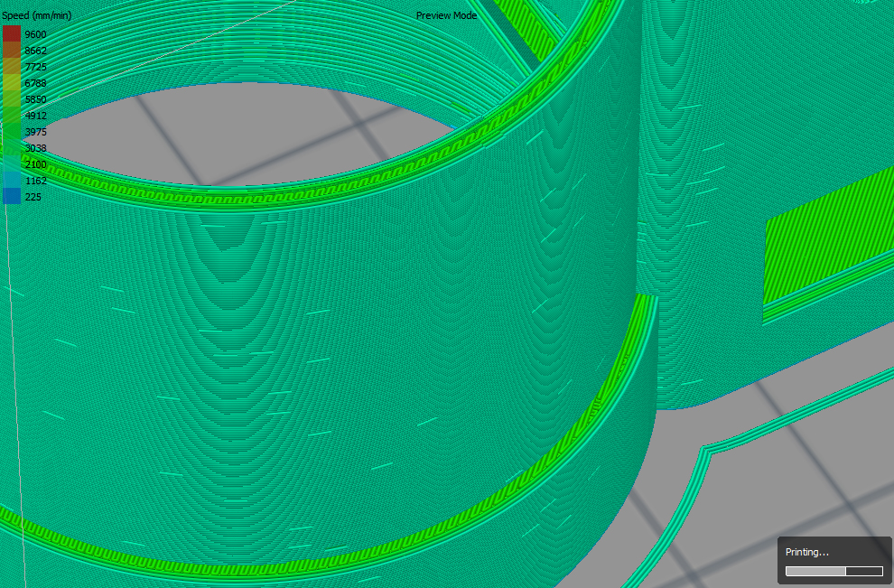This screenshot has height=588, width=894.
Task: Click the 4912 speed color swatch
Action: [12, 116]
